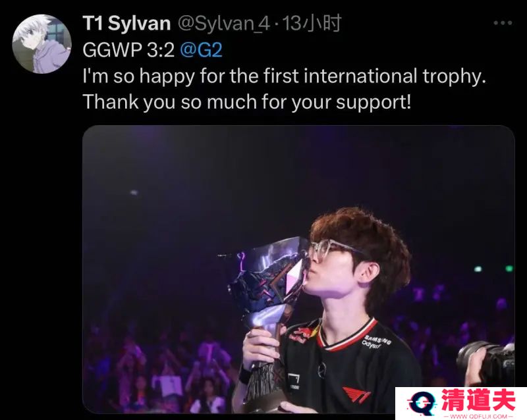
Task: Select the "first international trophy" sentence
Action: 285,76
